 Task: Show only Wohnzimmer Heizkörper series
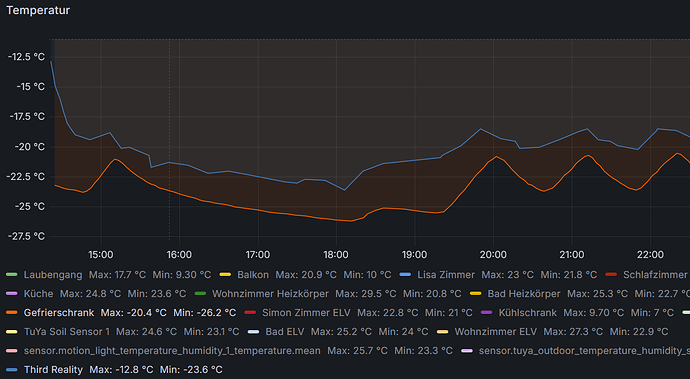[x=270, y=294]
